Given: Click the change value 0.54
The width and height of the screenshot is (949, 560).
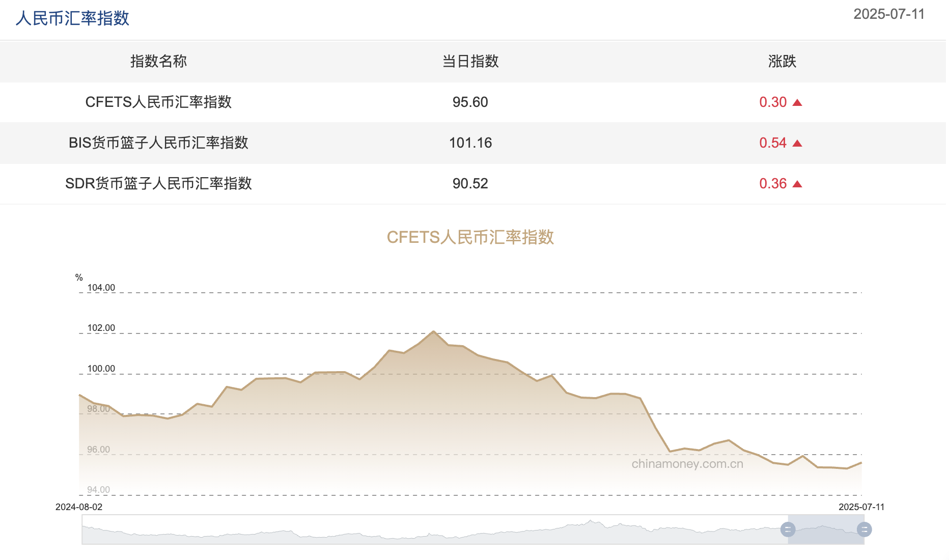Looking at the screenshot, I should (773, 143).
